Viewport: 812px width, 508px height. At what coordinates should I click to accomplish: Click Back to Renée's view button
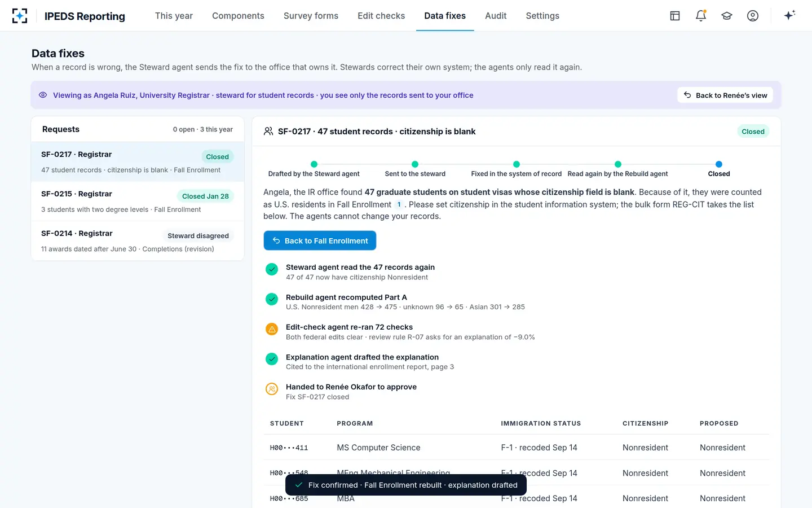tap(725, 95)
